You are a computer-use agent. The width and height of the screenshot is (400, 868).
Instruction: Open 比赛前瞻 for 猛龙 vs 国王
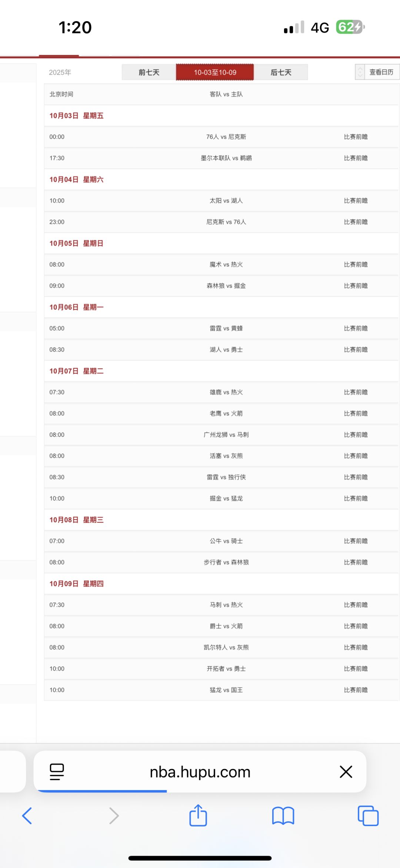[356, 690]
